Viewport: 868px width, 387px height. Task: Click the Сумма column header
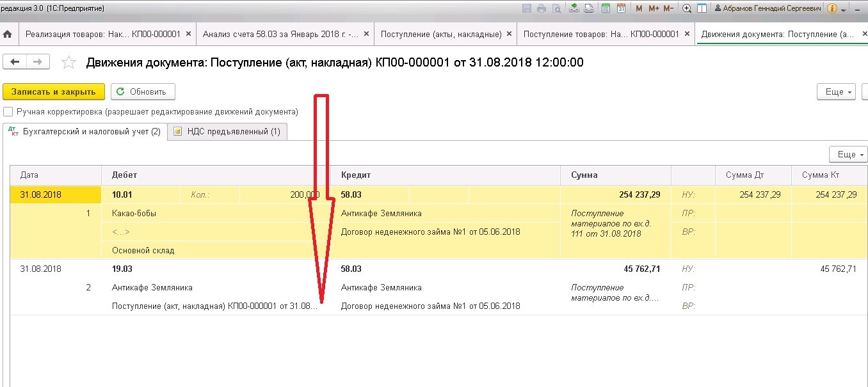click(616, 175)
